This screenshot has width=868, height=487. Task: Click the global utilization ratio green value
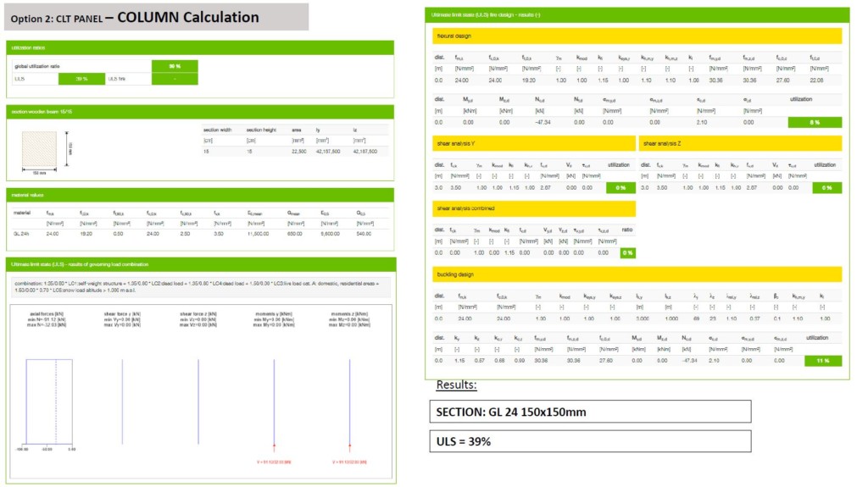pyautogui.click(x=175, y=65)
